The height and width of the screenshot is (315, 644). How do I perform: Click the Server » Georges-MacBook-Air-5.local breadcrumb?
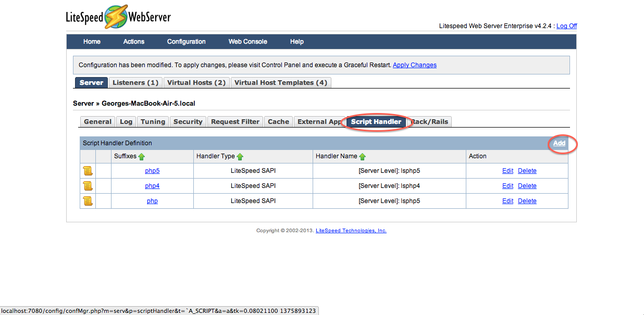pos(134,104)
